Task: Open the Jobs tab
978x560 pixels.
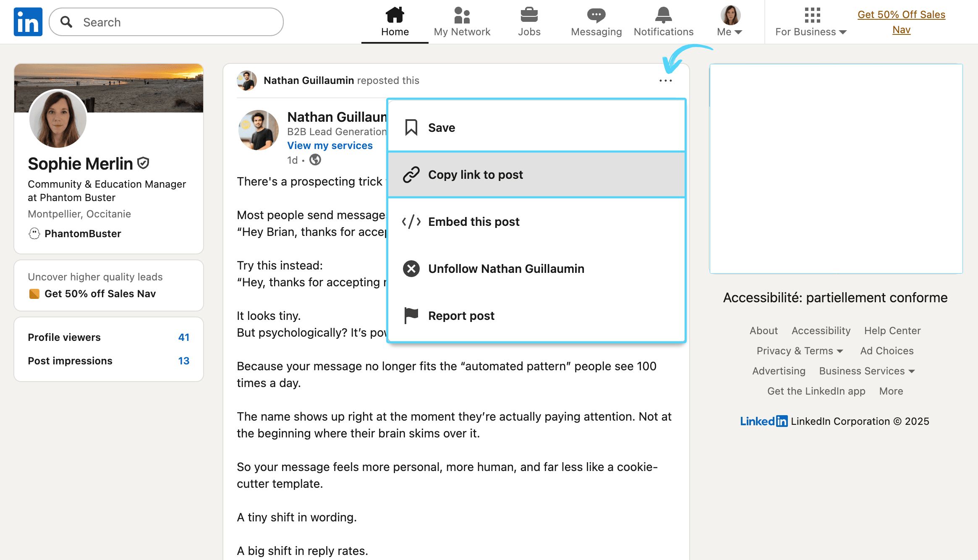Action: click(529, 22)
